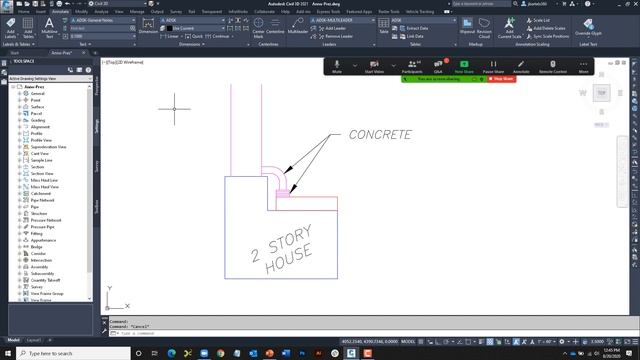Click Add Leader button
The image size is (640, 360).
click(333, 28)
